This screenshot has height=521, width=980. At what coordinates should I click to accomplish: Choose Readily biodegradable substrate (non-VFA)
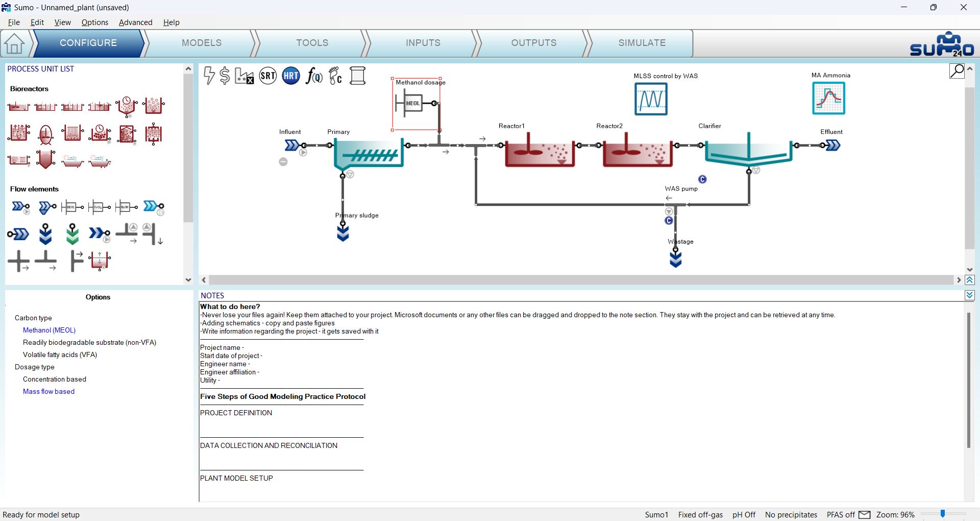click(89, 342)
